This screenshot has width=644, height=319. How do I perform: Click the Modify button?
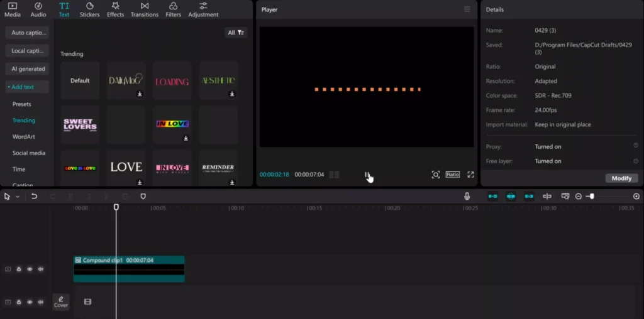pyautogui.click(x=621, y=178)
